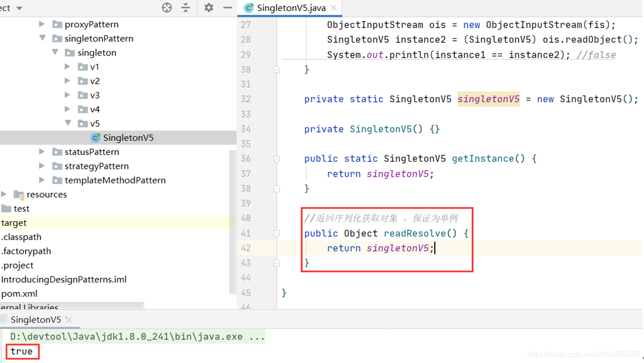Expand the v1 package arrow
This screenshot has height=363, width=644.
pos(68,66)
